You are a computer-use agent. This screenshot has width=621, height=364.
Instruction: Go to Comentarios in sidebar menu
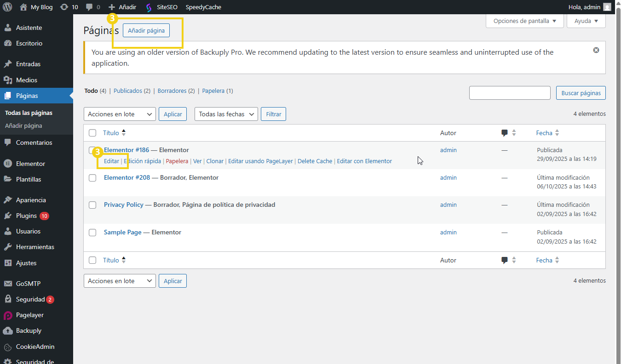coord(34,142)
